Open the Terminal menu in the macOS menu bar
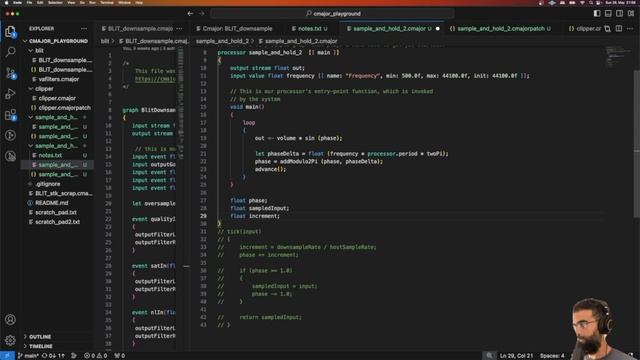The width and height of the screenshot is (640, 360). pyautogui.click(x=107, y=2)
